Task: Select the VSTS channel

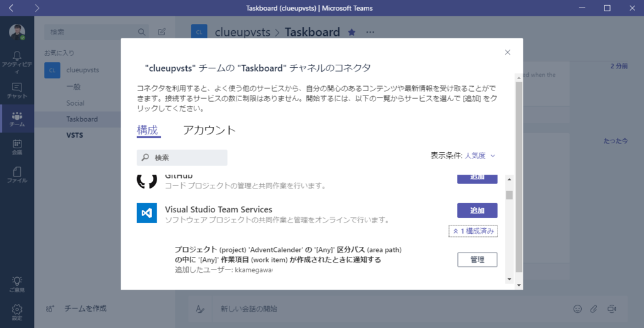Action: coord(75,135)
